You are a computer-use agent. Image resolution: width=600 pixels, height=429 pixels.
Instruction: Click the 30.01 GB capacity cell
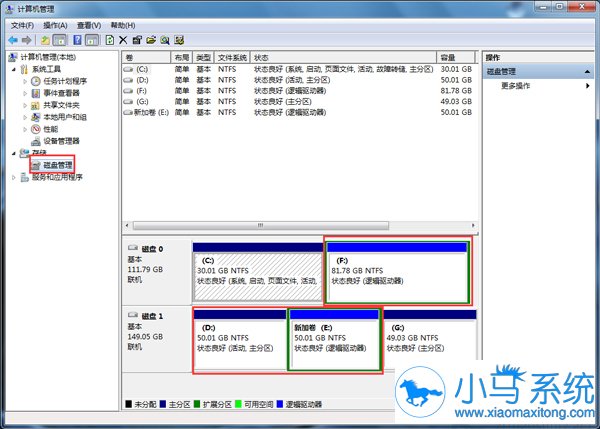(x=456, y=69)
